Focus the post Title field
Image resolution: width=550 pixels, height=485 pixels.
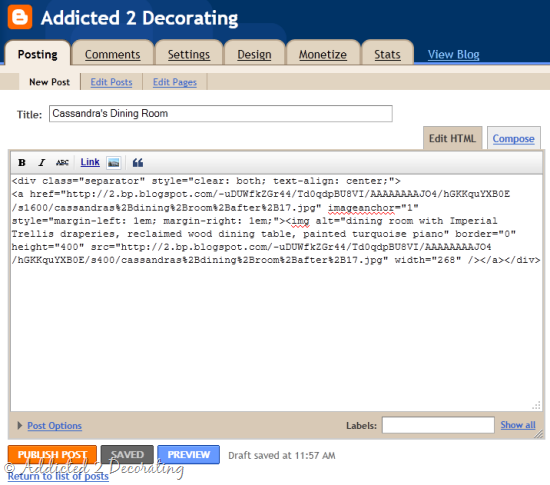click(x=221, y=114)
